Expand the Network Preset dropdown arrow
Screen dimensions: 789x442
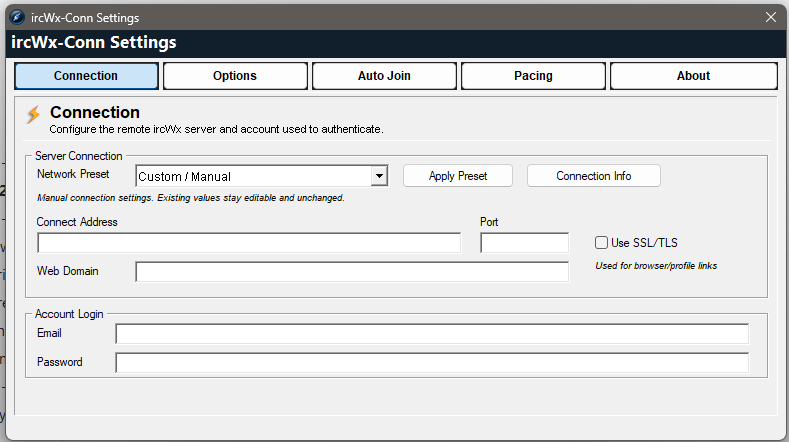(x=379, y=176)
